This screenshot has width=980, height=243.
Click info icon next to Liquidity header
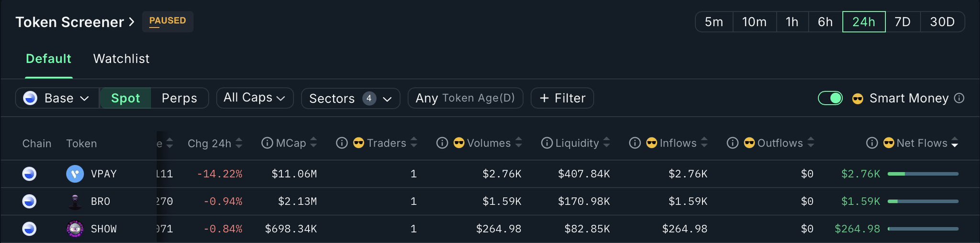[546, 143]
